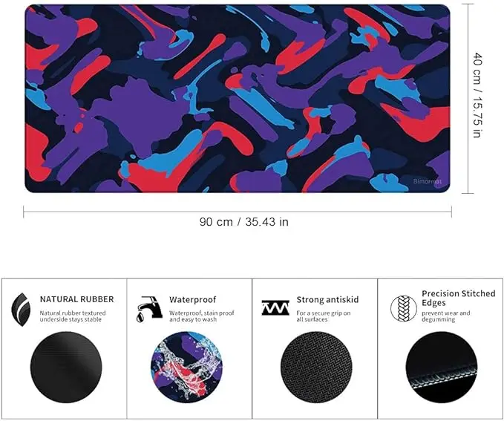The image size is (504, 421).
Task: Click the NATURAL RUBBER heading
Action: pos(76,299)
